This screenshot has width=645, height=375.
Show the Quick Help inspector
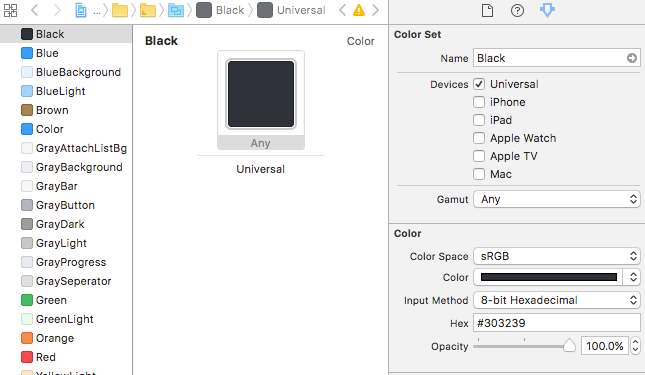[x=517, y=10]
